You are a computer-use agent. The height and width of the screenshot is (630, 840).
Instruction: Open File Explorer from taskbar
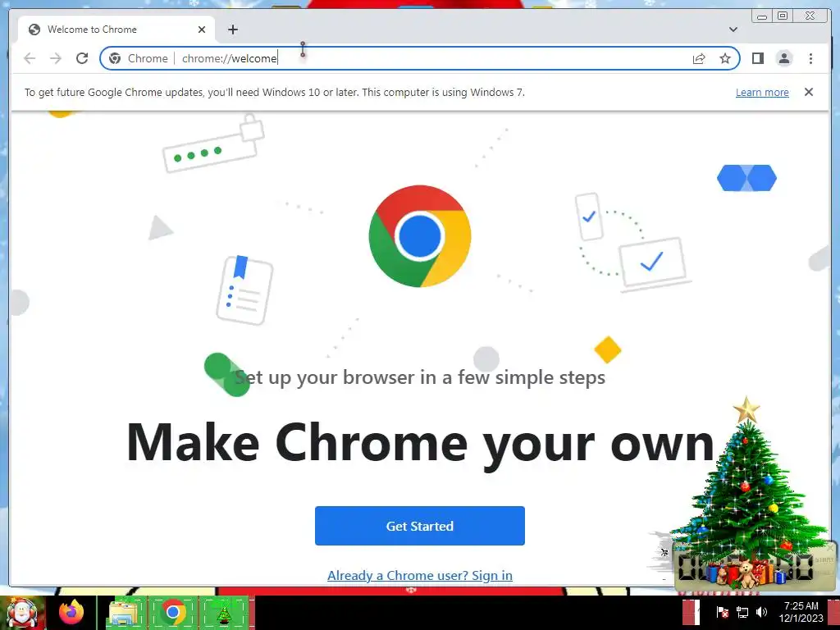pos(123,612)
